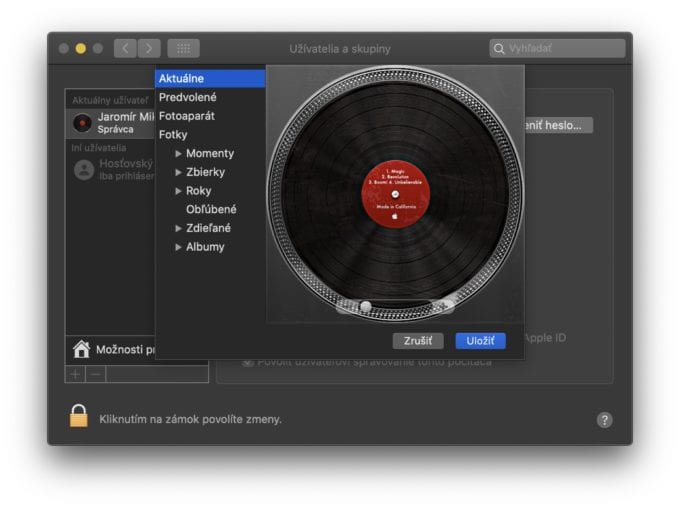Click the lock icon to allow changes

(x=79, y=417)
